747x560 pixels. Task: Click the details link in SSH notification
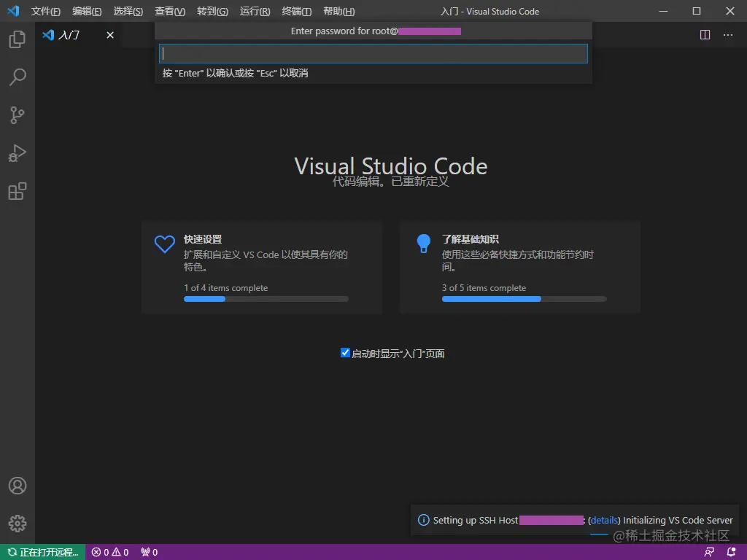point(604,521)
